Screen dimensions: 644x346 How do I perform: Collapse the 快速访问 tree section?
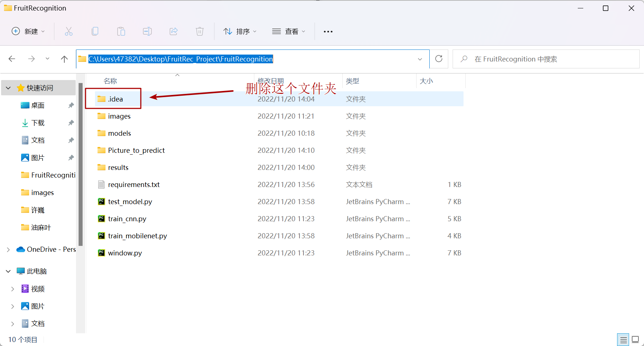[x=8, y=88]
